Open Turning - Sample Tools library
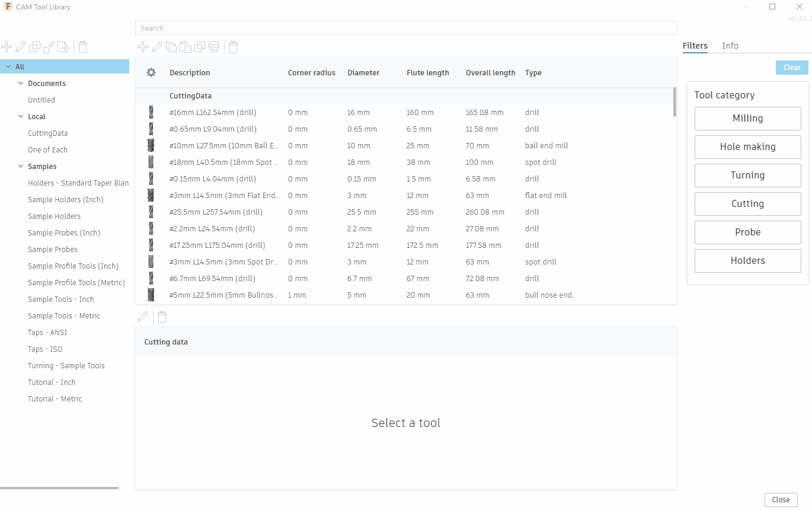812x510 pixels. click(66, 366)
